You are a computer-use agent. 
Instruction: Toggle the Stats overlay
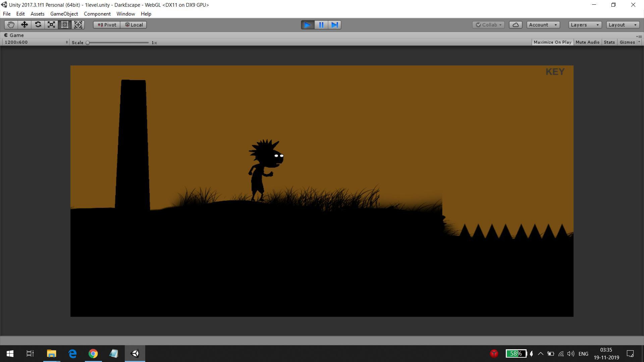click(x=609, y=42)
